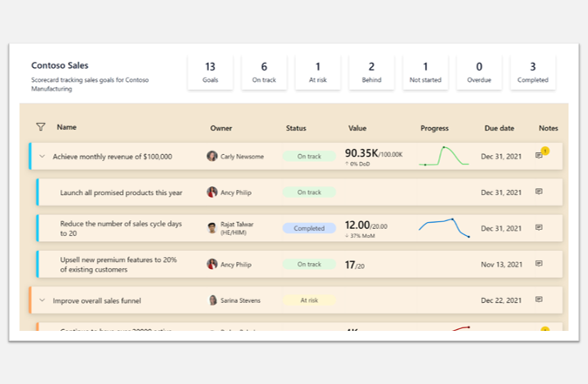This screenshot has width=588, height=384.
Task: Select the At risk summary card
Action: (318, 72)
